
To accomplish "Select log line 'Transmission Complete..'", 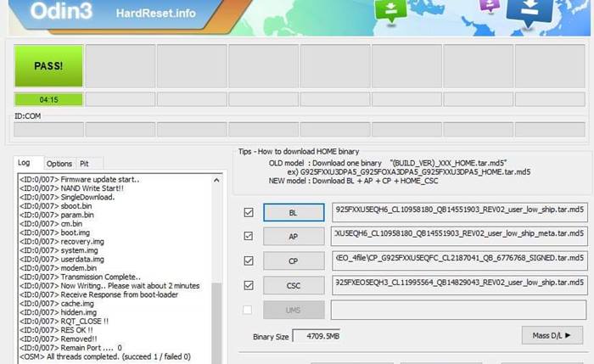I will 80,277.
